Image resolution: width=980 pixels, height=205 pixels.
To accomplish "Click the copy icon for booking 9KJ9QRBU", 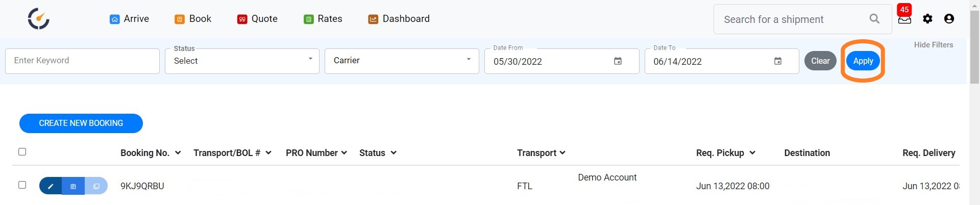I will [x=96, y=186].
